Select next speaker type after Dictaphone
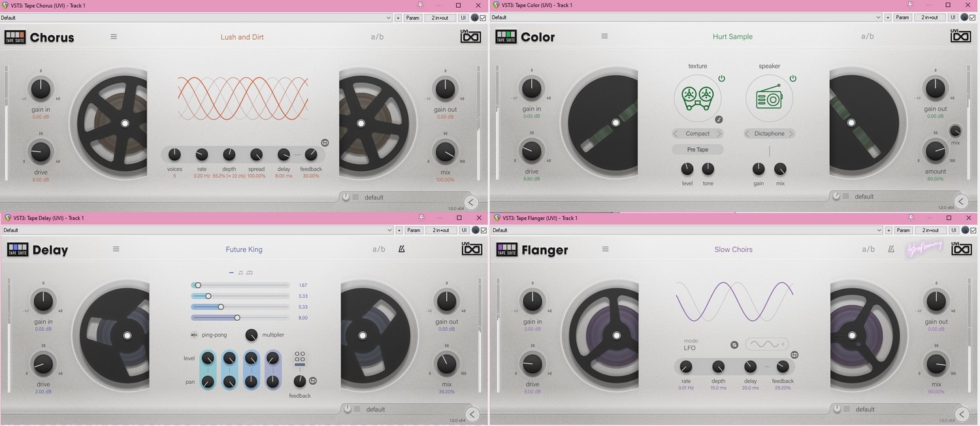980x426 pixels. tap(791, 133)
